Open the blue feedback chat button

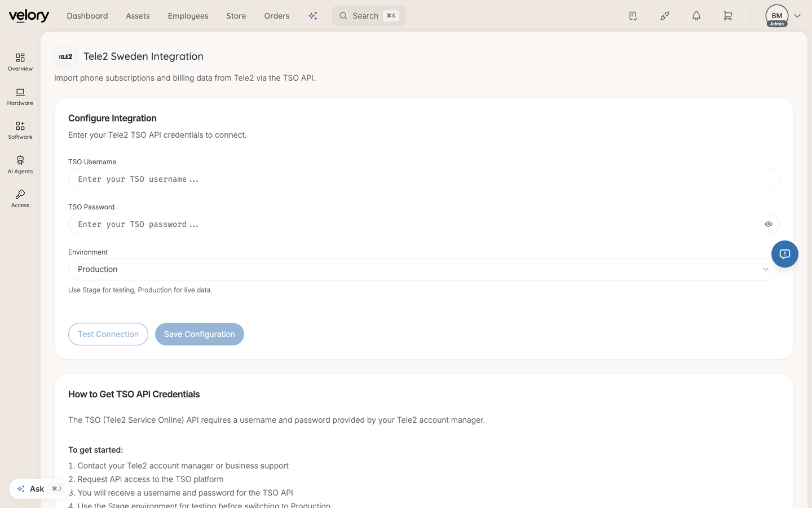pos(785,254)
